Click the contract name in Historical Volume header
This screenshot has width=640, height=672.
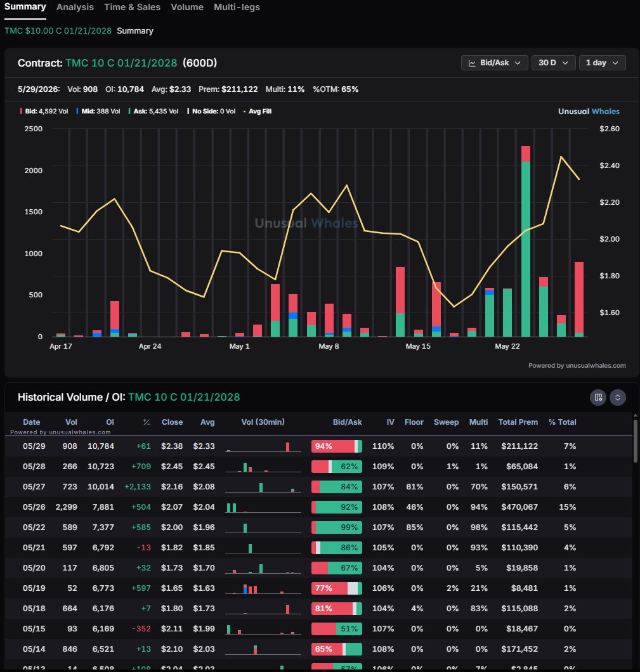pyautogui.click(x=184, y=397)
